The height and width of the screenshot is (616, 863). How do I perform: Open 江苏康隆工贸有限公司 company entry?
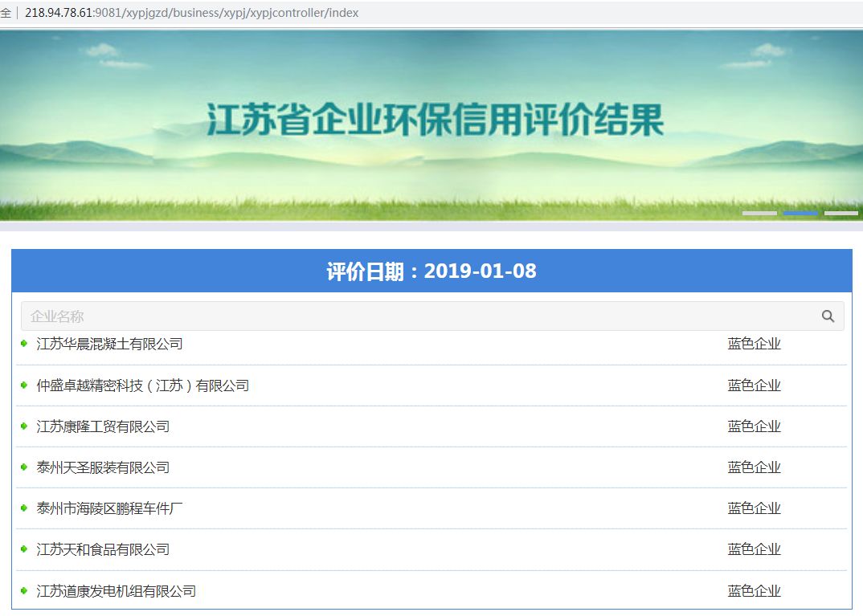103,426
